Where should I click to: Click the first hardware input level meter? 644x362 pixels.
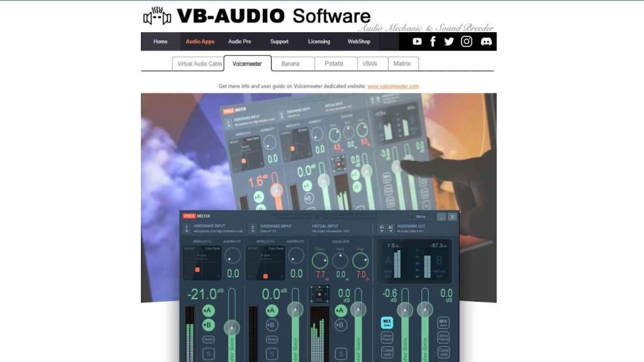tap(190, 334)
